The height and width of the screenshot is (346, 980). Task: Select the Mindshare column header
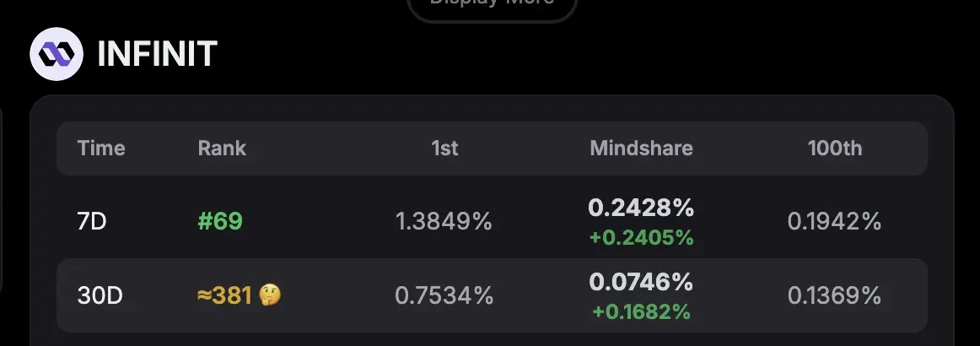641,149
